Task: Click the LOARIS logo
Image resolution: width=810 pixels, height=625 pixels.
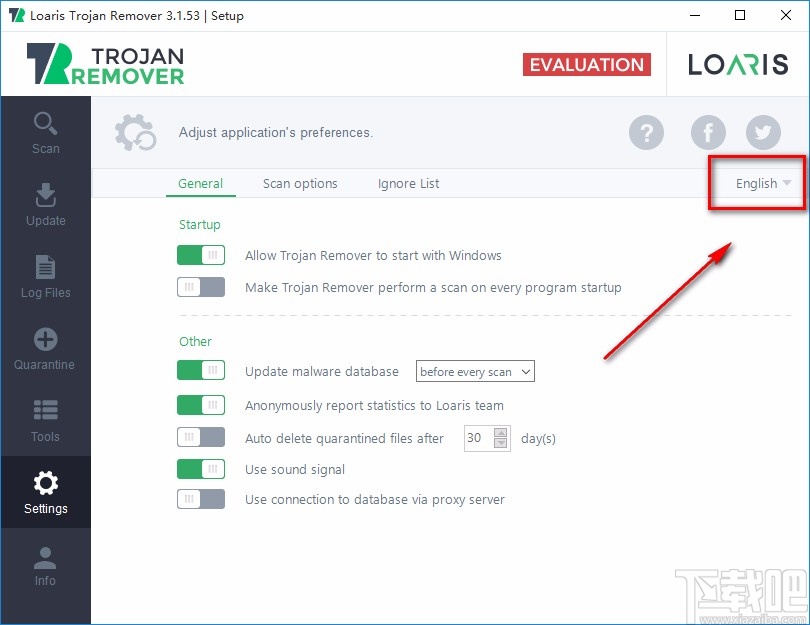Action: [x=737, y=64]
